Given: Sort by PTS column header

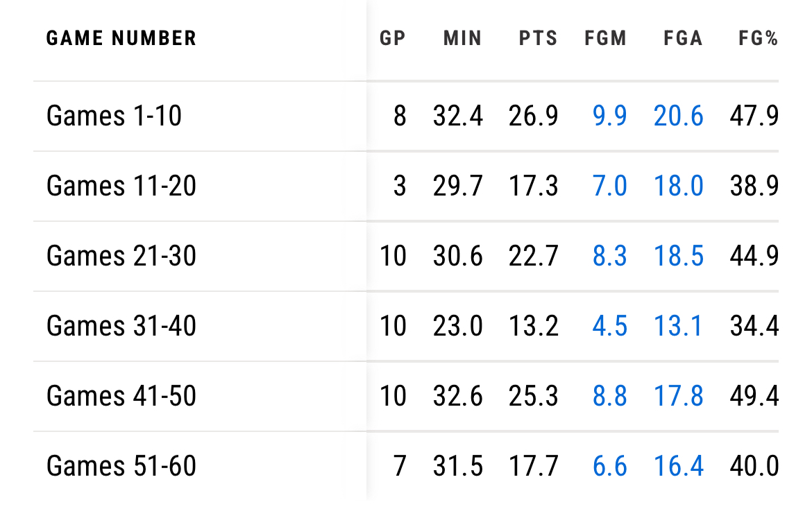Looking at the screenshot, I should point(538,38).
